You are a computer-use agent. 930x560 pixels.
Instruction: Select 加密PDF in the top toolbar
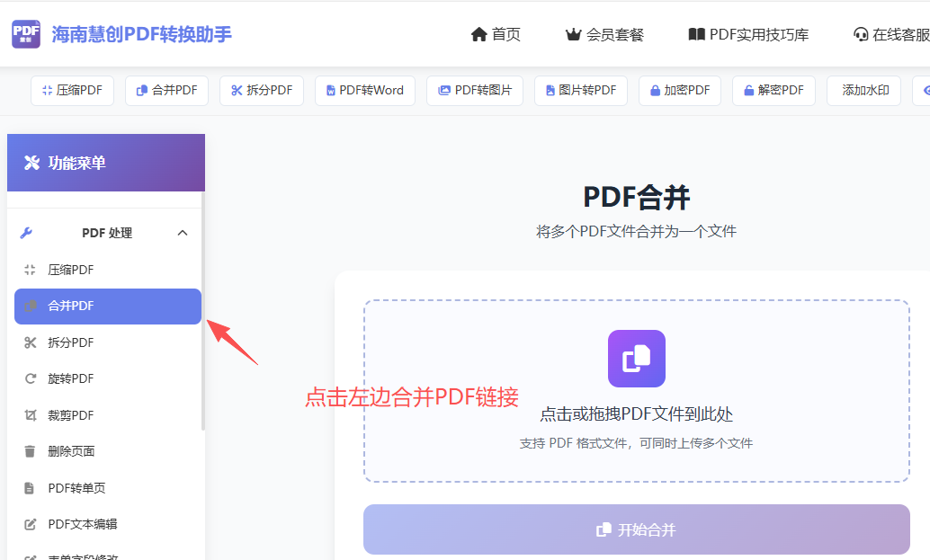(680, 90)
